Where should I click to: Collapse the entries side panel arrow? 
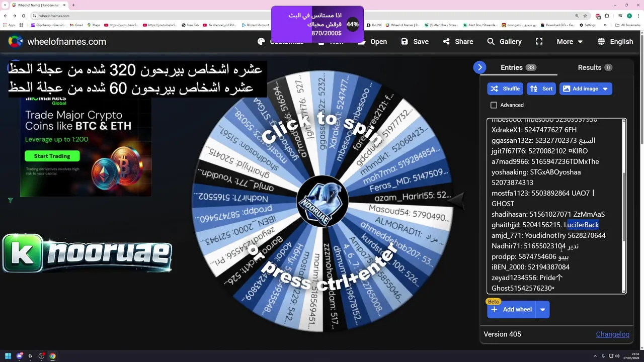click(x=479, y=67)
